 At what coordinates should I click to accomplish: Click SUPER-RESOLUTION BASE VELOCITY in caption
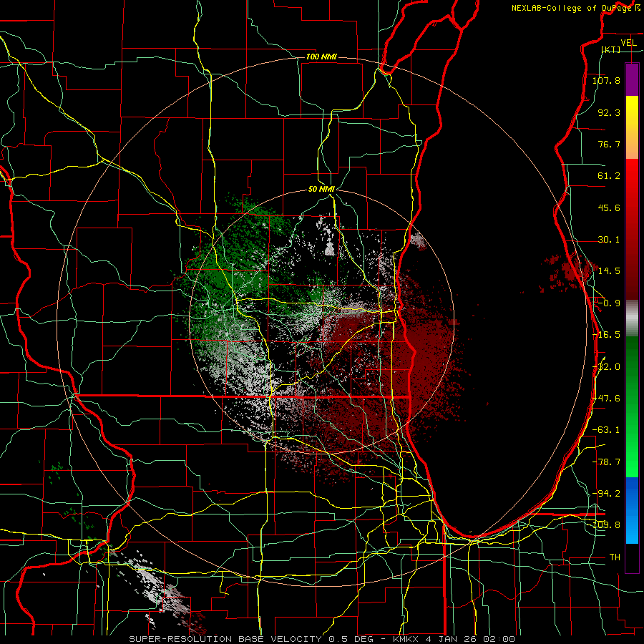[227, 639]
